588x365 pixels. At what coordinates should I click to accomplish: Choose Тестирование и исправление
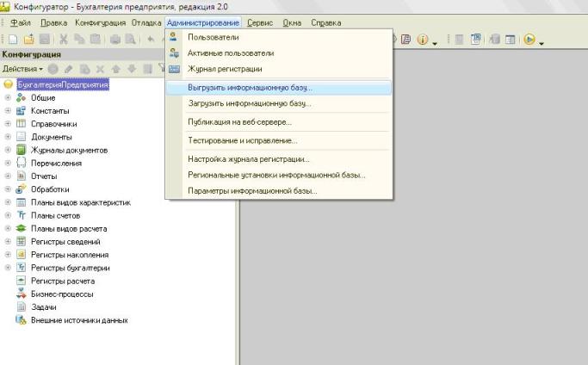click(x=279, y=140)
